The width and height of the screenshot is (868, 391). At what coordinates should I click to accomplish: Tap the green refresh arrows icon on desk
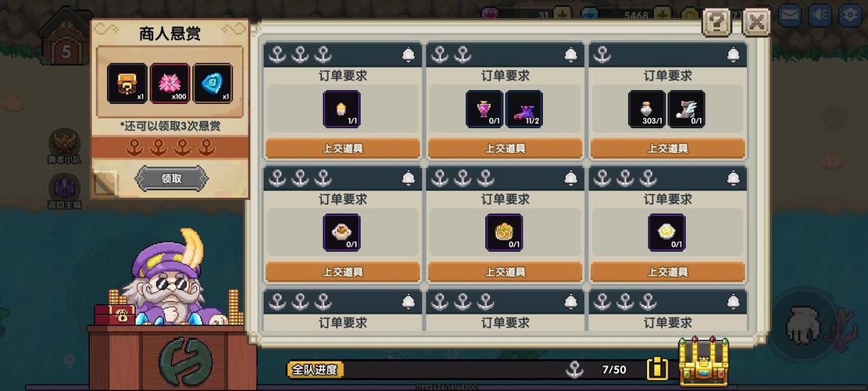click(x=185, y=361)
